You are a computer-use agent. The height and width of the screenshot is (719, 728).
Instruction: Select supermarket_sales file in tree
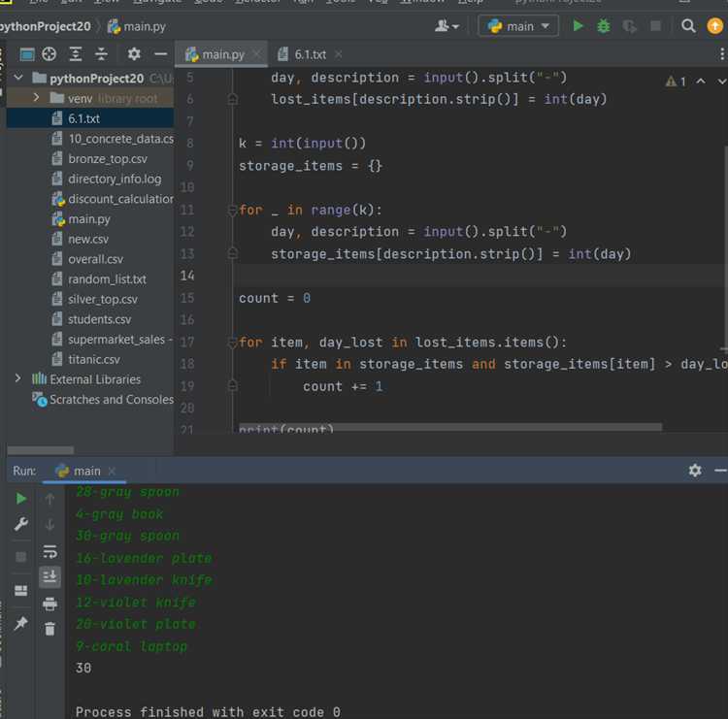pyautogui.click(x=113, y=340)
